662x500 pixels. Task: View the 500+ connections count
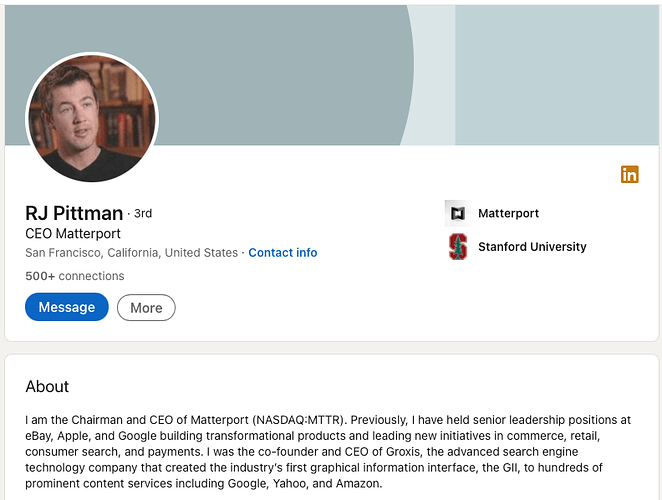point(75,276)
